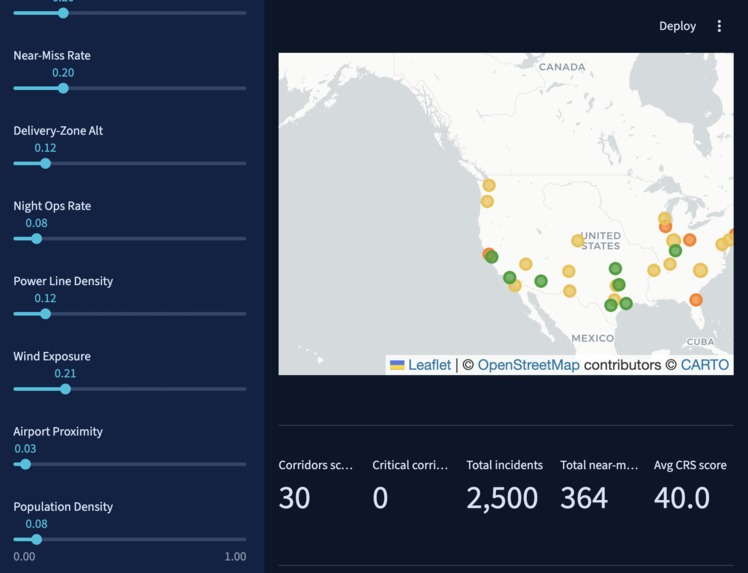The height and width of the screenshot is (573, 748).
Task: Click the Avg CRS score value 40.0
Action: point(682,498)
